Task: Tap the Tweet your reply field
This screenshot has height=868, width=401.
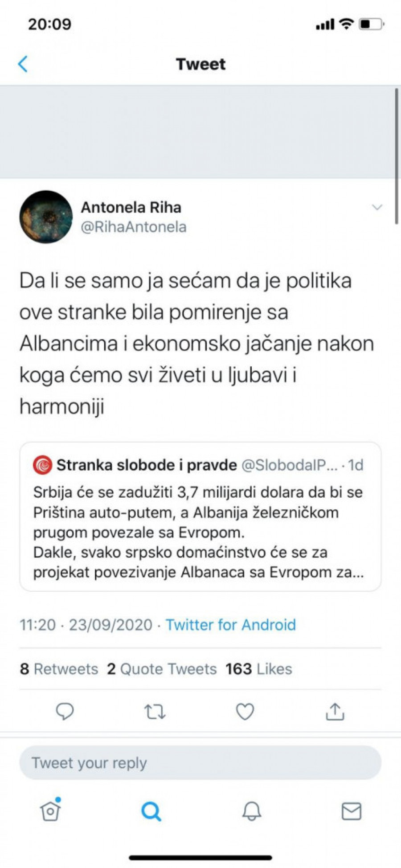Action: tap(200, 763)
